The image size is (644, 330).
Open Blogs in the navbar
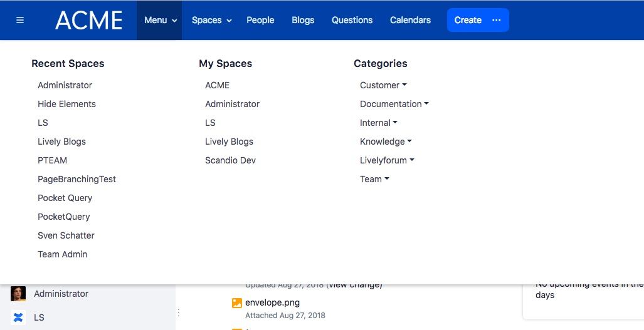[303, 20]
